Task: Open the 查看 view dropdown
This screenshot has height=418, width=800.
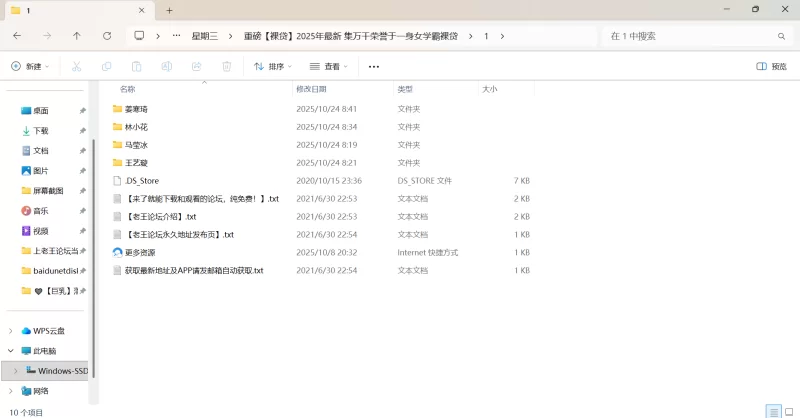Action: coord(329,66)
